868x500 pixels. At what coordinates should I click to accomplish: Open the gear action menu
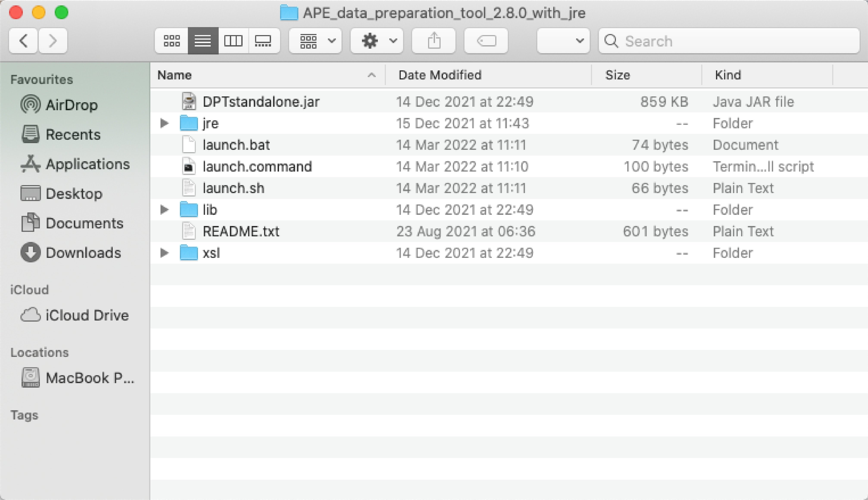pyautogui.click(x=377, y=41)
